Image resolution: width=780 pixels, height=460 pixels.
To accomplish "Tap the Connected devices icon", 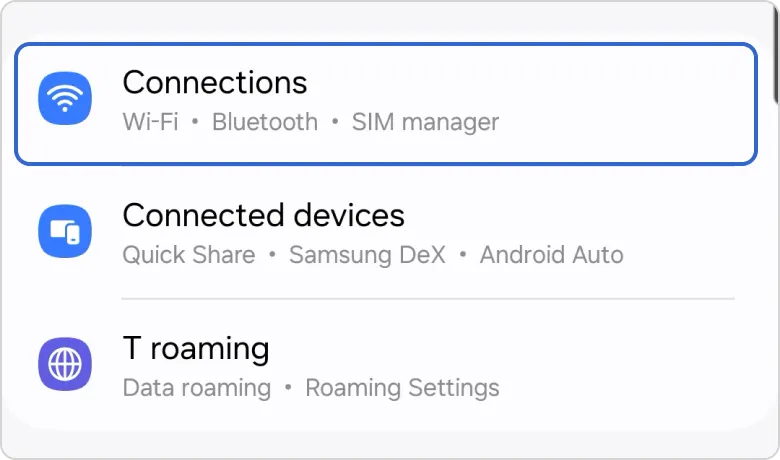I will coord(65,233).
